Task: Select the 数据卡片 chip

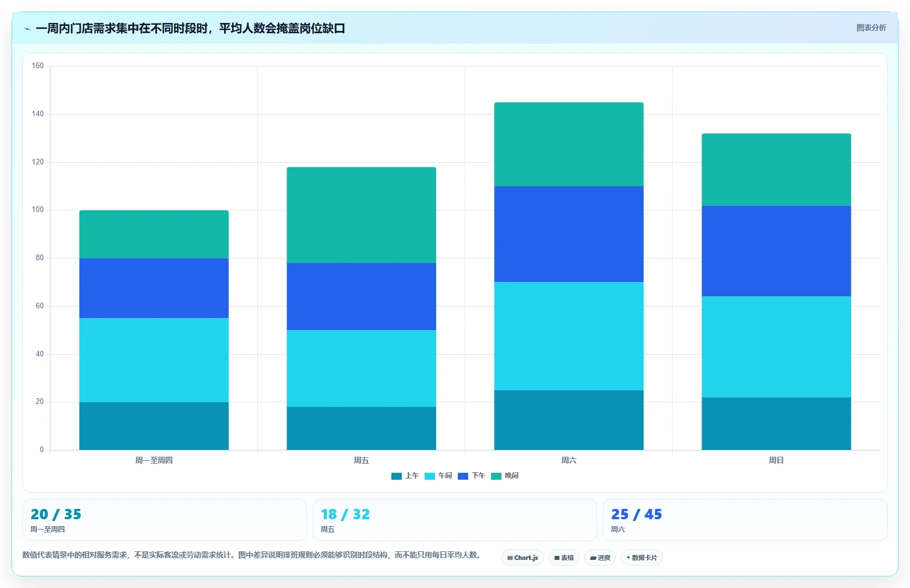Action: pos(642,558)
